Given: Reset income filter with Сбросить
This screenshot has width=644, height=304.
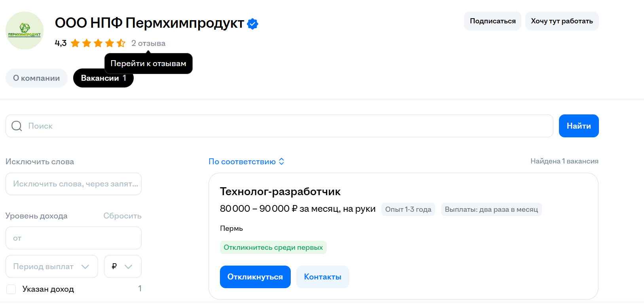Looking at the screenshot, I should (x=122, y=216).
